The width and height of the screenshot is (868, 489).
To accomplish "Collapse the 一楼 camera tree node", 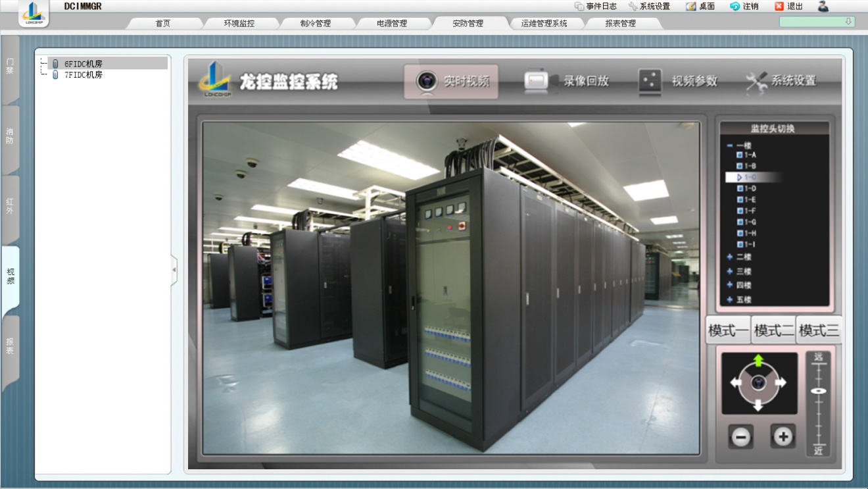I will point(730,145).
